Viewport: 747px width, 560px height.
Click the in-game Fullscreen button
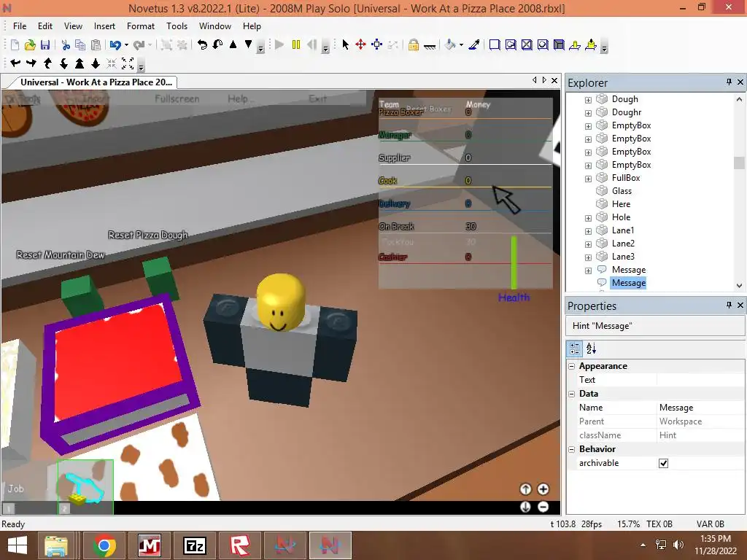pyautogui.click(x=177, y=98)
